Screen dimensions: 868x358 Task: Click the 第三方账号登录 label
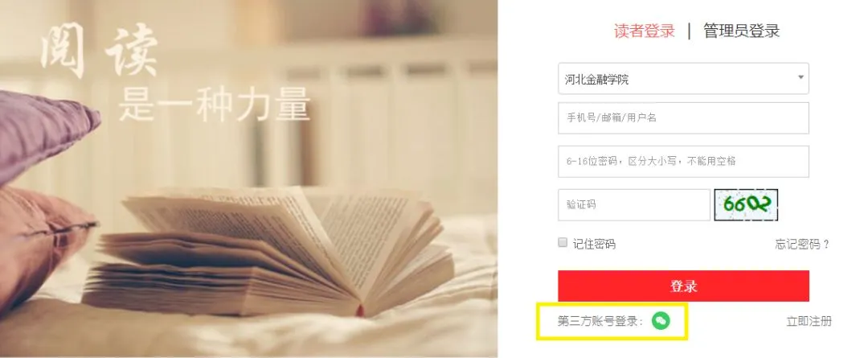600,322
